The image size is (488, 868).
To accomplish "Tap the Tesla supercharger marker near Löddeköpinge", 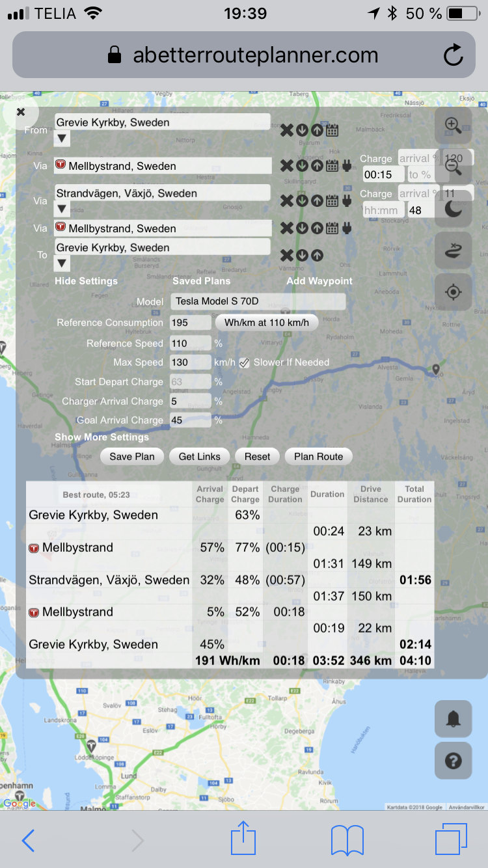I will (x=92, y=746).
